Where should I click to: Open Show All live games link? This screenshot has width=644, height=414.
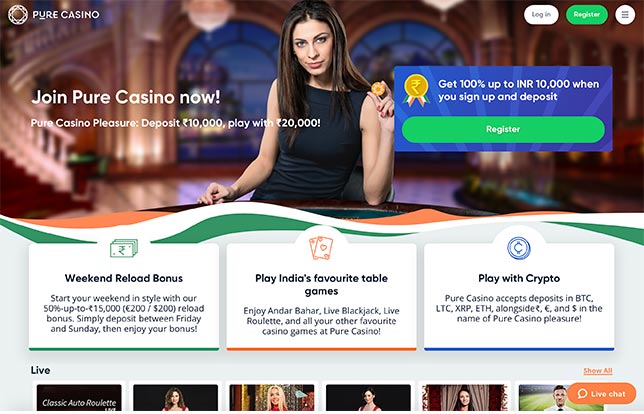(598, 371)
